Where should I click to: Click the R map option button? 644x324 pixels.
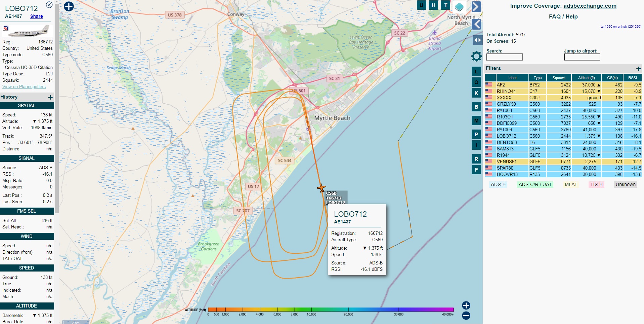[x=476, y=159]
